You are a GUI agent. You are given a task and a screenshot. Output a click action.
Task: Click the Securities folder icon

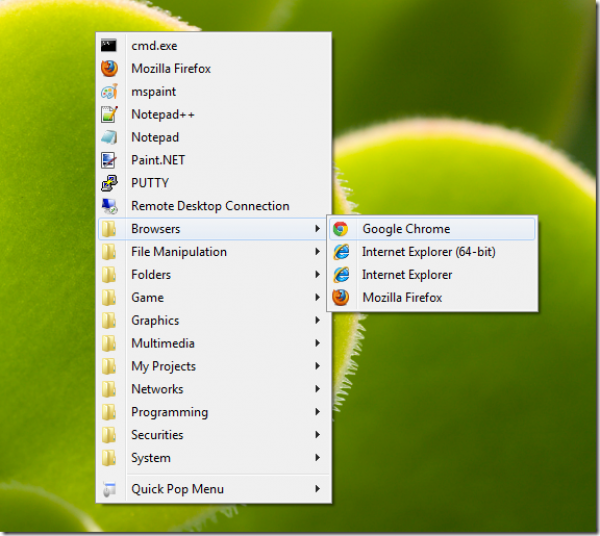pos(109,435)
